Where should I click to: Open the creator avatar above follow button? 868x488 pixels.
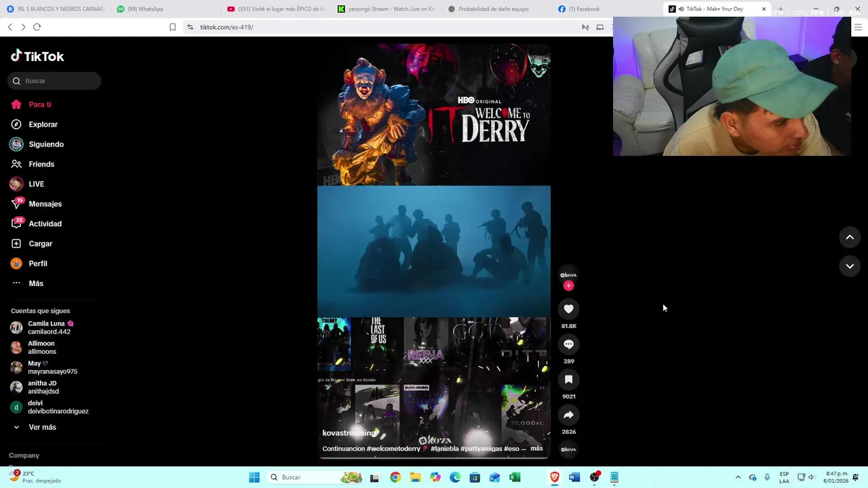[568, 274]
